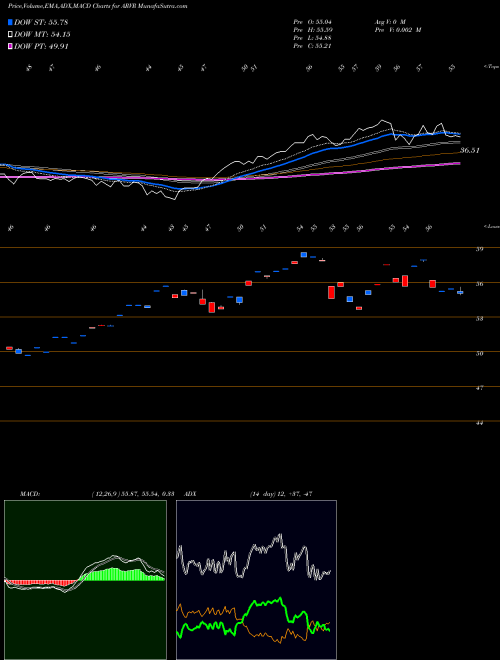Viewport: 500px width, 660px height.
Task: Click the MACD (12,26,9) values text
Action: pyautogui.click(x=131, y=494)
